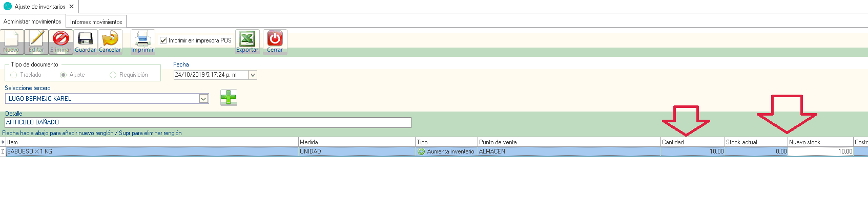Add a new tercero with green plus

pyautogui.click(x=229, y=97)
